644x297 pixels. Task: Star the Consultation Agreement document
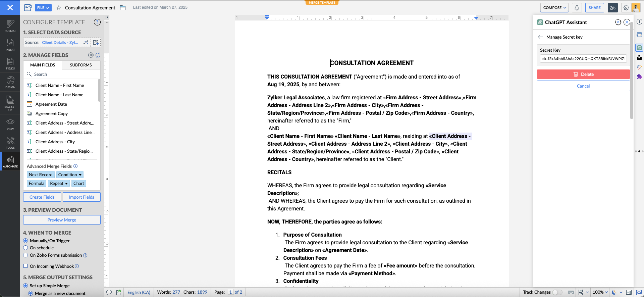(x=59, y=8)
